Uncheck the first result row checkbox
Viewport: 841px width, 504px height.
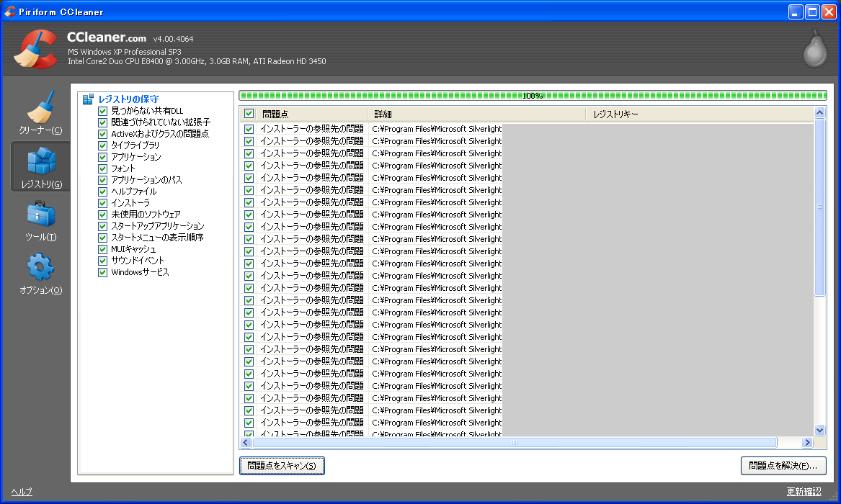(249, 129)
